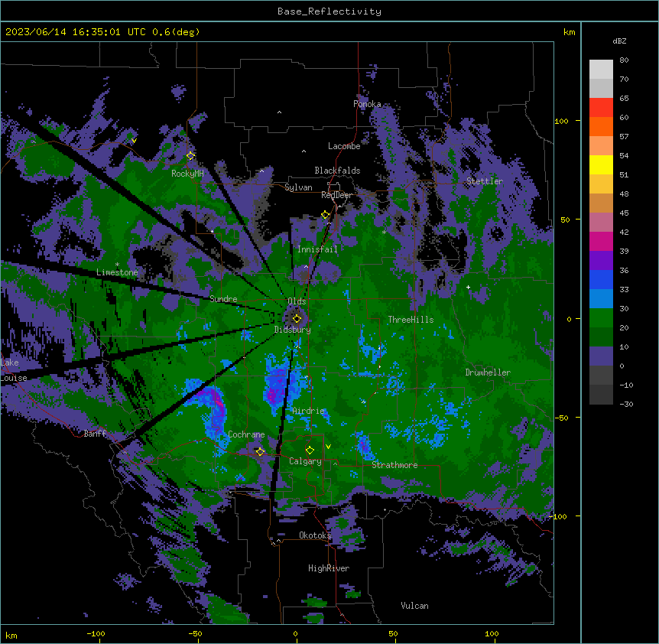Click the Drumheller city label

pos(488,372)
